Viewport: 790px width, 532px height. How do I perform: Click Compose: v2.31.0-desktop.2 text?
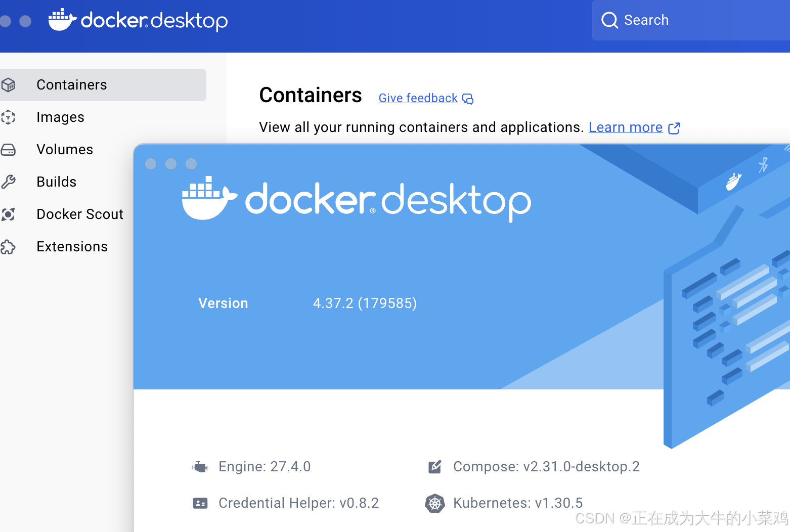(x=546, y=467)
